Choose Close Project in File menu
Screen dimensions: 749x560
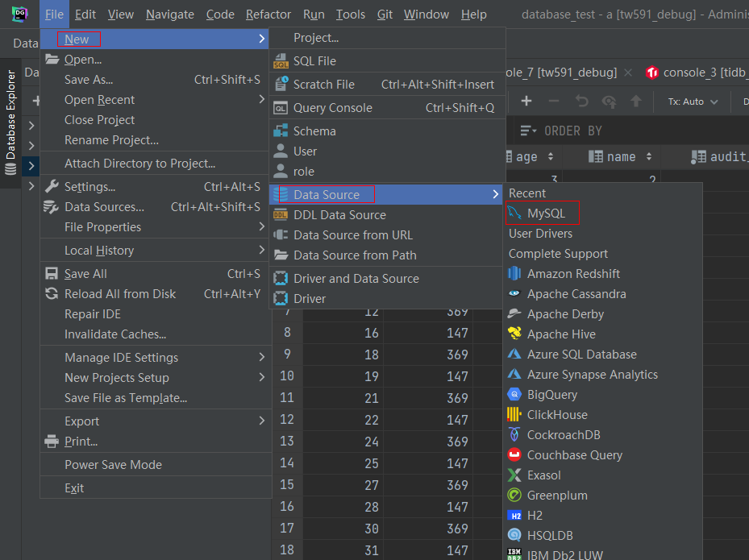[x=156, y=120]
